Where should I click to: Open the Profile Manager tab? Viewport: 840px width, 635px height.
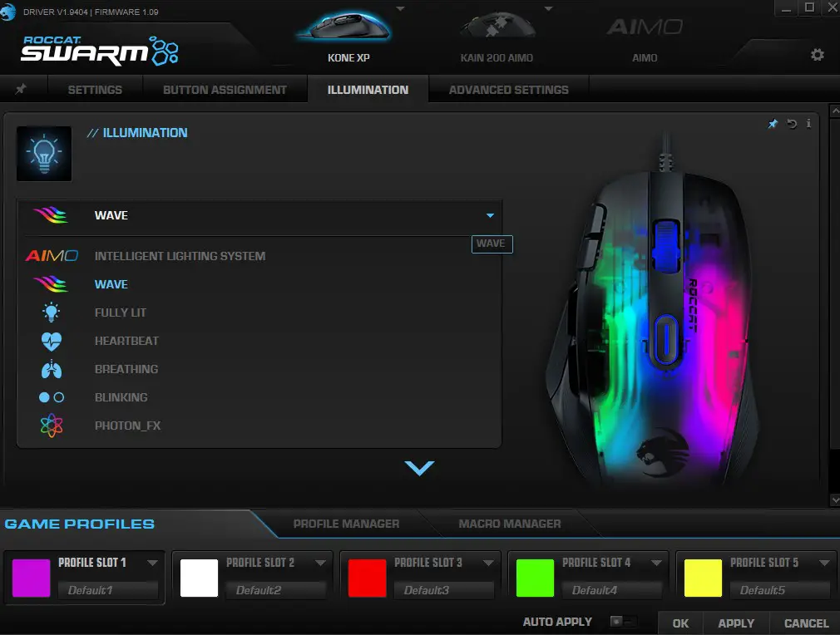(346, 524)
